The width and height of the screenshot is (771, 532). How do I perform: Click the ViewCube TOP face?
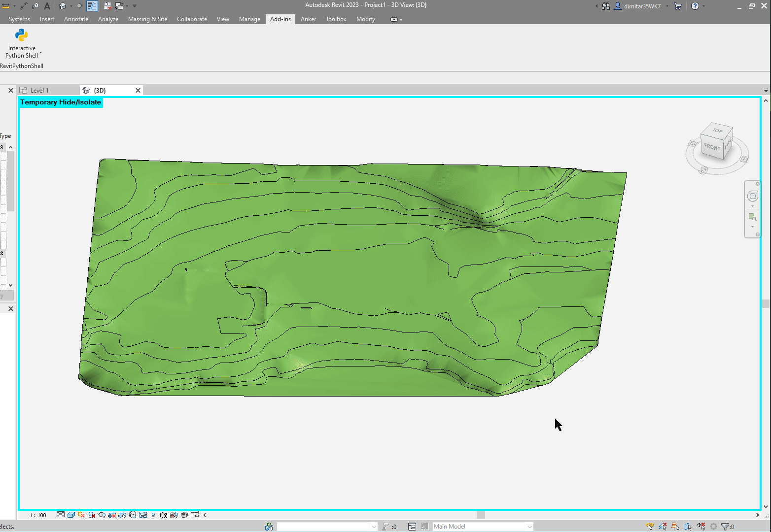(717, 131)
